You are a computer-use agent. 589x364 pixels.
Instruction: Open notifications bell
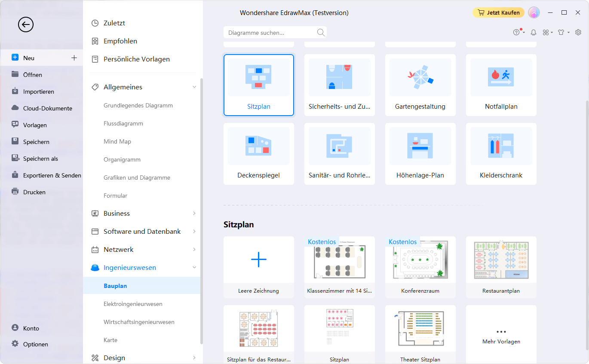[x=534, y=32]
